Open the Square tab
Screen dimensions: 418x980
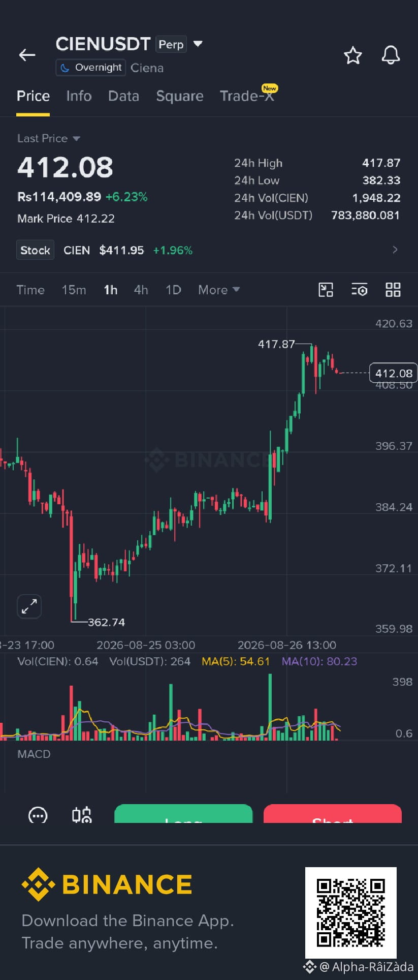coord(180,96)
